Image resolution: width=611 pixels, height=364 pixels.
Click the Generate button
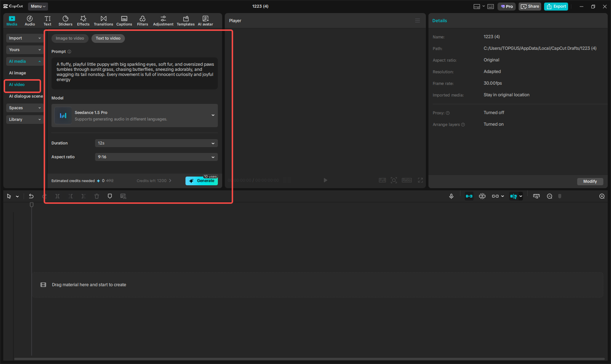[201, 181]
